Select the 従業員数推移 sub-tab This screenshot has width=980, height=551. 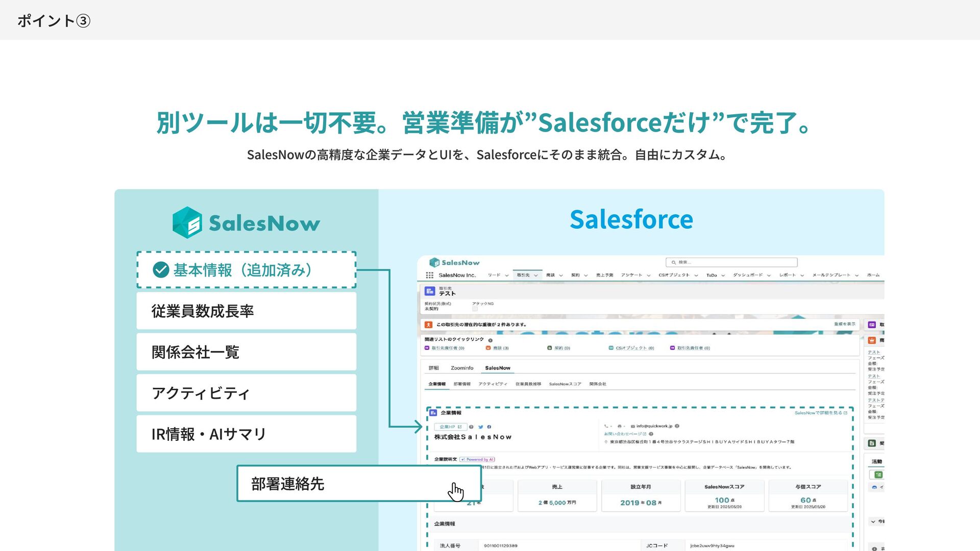tap(528, 384)
